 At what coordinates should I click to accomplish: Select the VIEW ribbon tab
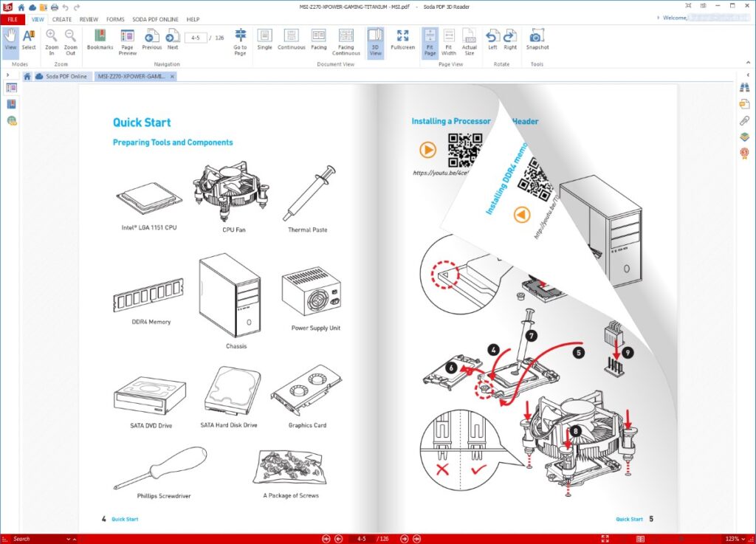coord(38,19)
